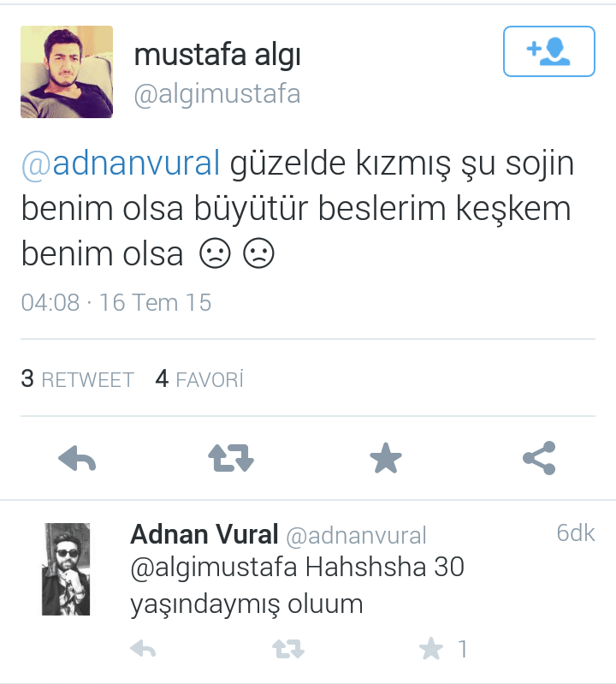View the 4 favori list
This screenshot has width=616, height=684.
[x=199, y=378]
